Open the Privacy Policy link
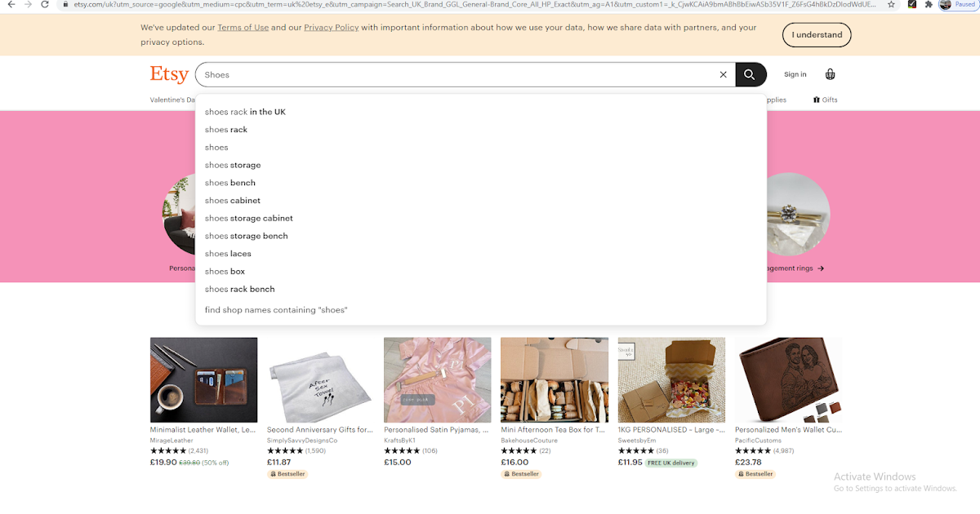Image resolution: width=980 pixels, height=514 pixels. pyautogui.click(x=331, y=28)
